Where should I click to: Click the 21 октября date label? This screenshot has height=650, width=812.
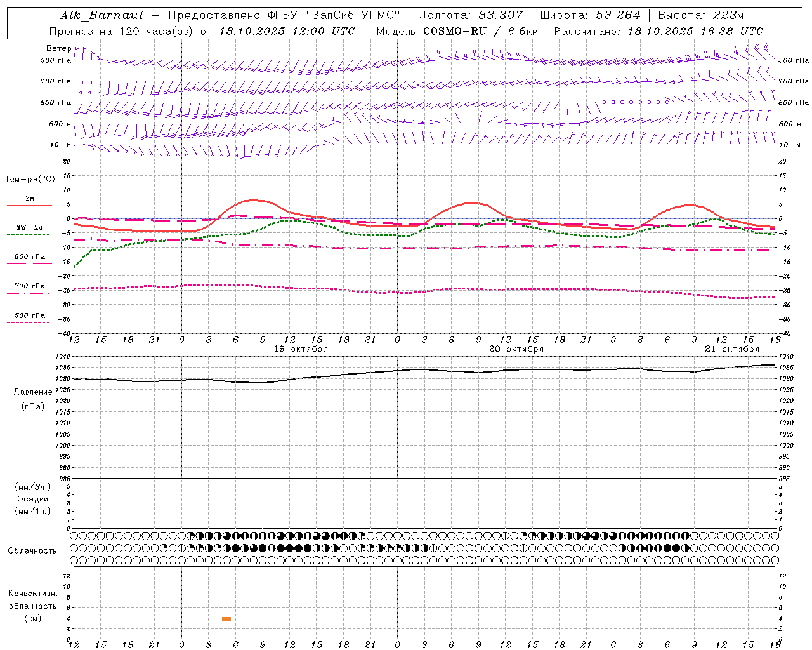pos(732,349)
